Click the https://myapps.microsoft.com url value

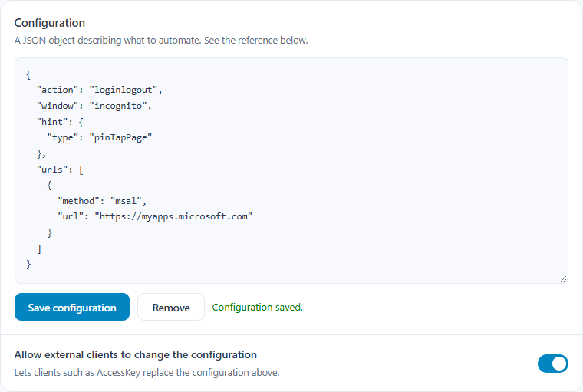[173, 216]
